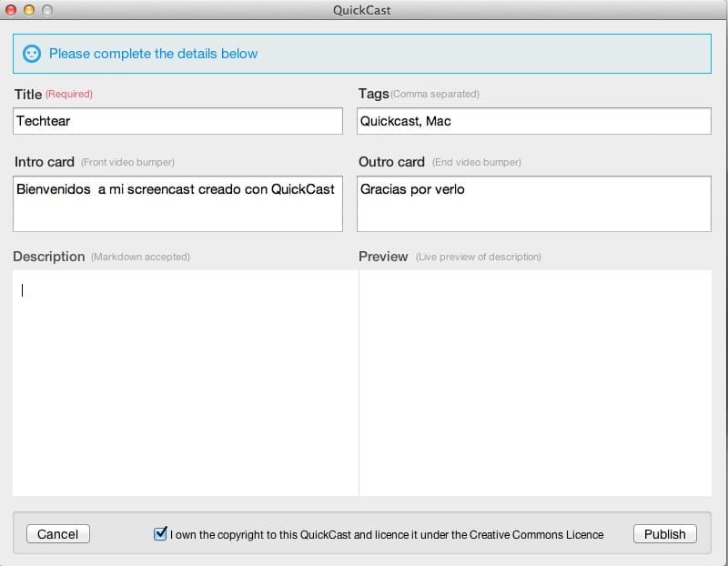This screenshot has height=566, width=728.
Task: Place cursor in the Description editor area
Action: (x=186, y=382)
